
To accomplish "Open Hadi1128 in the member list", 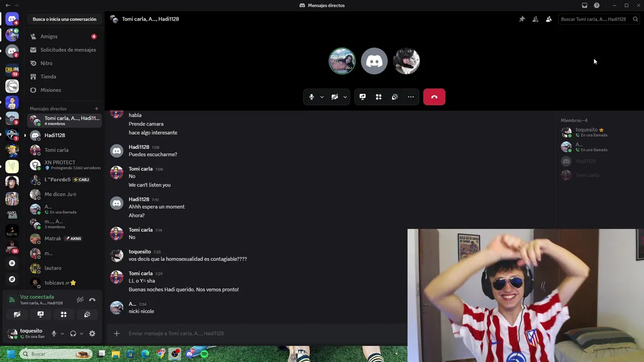I will [x=599, y=161].
